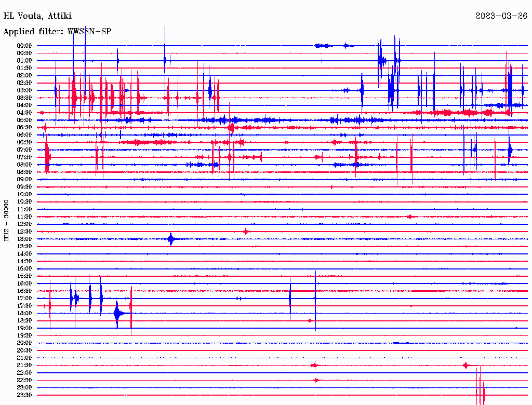Click the 05:00 time label
Image resolution: width=532 pixels, height=405 pixels.
[24, 120]
